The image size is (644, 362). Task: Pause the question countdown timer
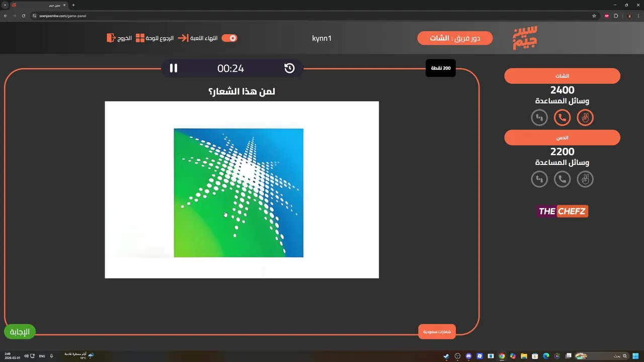point(174,68)
